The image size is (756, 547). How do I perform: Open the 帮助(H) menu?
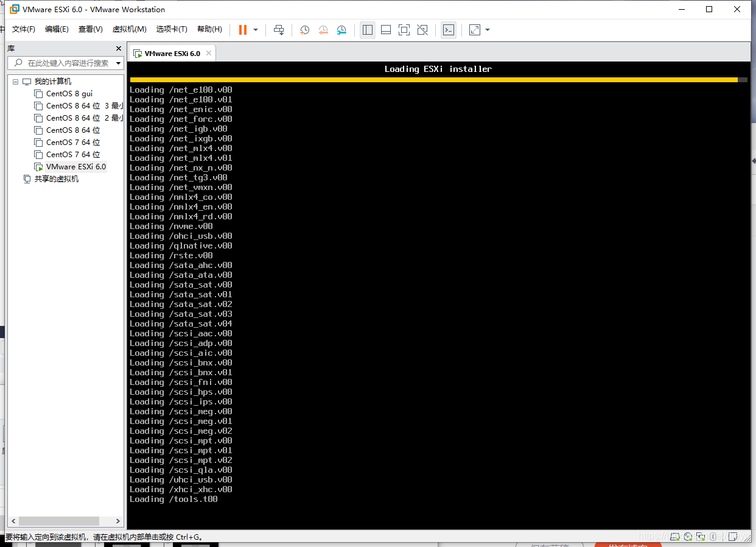click(209, 29)
